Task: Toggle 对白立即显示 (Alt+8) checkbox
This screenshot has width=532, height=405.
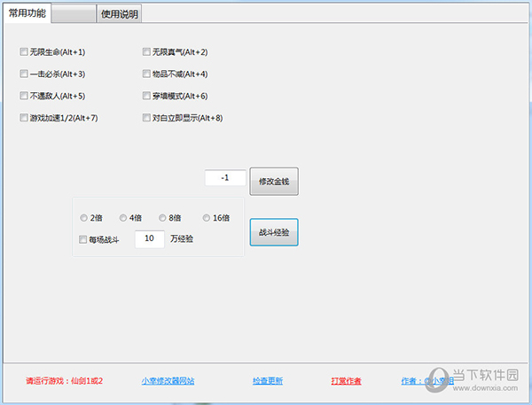Action: point(146,117)
